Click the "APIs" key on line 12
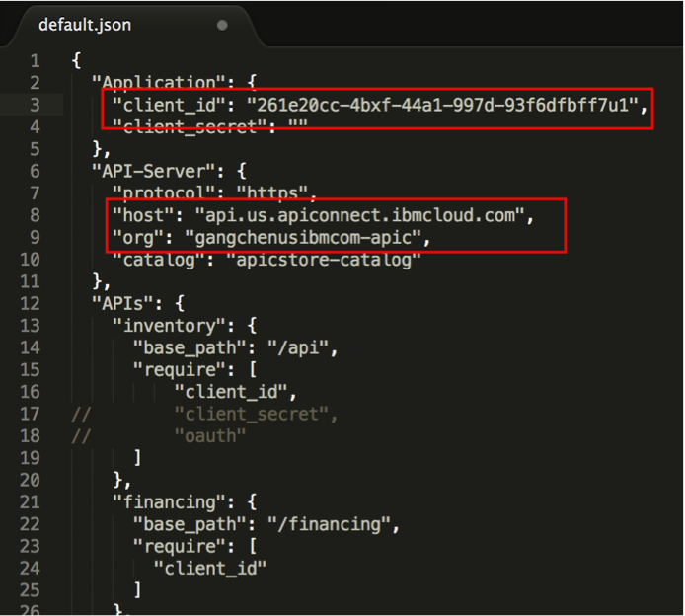The height and width of the screenshot is (616, 685). click(123, 304)
